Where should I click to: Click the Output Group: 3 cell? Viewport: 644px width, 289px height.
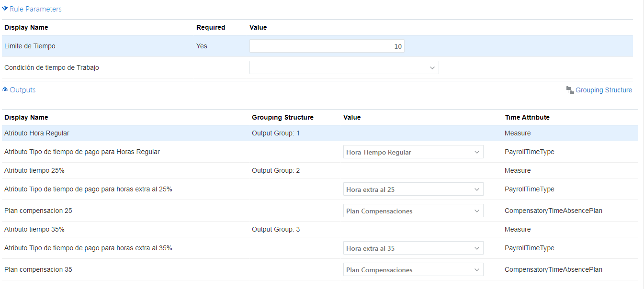tap(276, 229)
